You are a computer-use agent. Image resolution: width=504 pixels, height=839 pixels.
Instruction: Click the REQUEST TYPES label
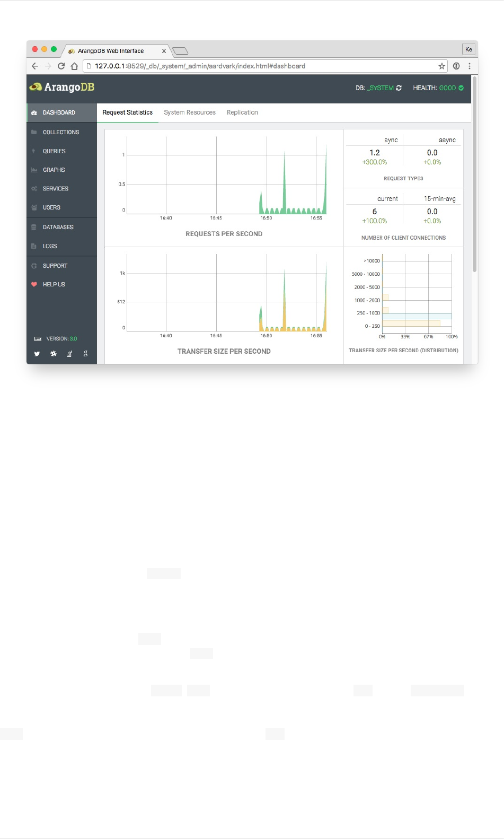point(404,179)
